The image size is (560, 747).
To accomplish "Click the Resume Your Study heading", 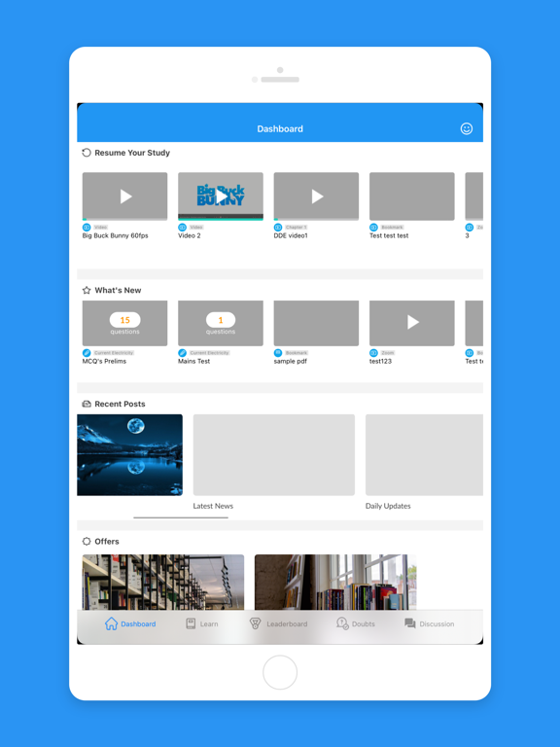I will click(x=132, y=153).
